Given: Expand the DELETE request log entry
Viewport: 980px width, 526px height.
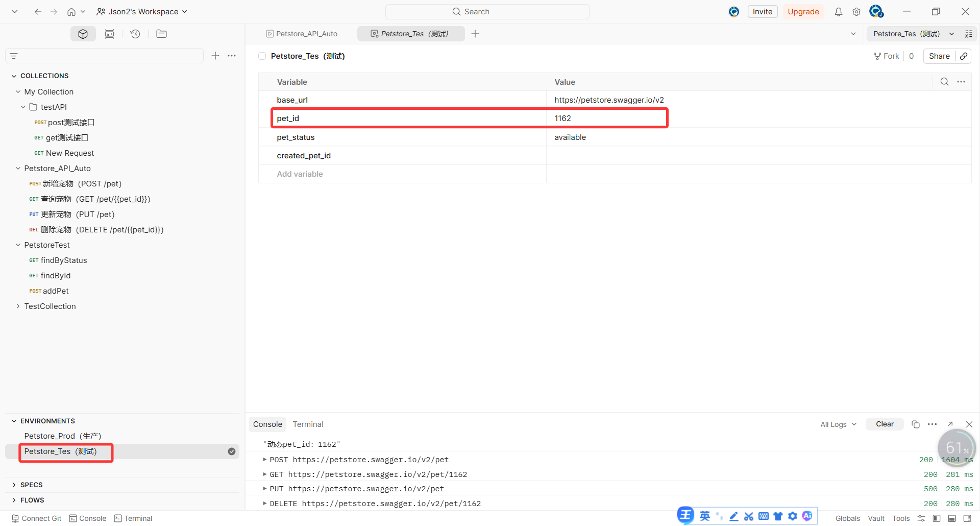Looking at the screenshot, I should (x=264, y=504).
